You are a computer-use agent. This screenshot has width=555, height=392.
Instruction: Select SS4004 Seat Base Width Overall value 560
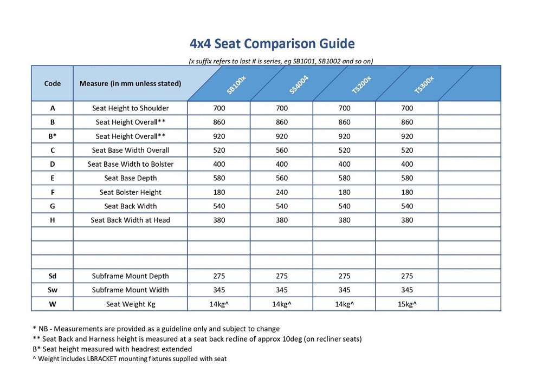pos(282,151)
